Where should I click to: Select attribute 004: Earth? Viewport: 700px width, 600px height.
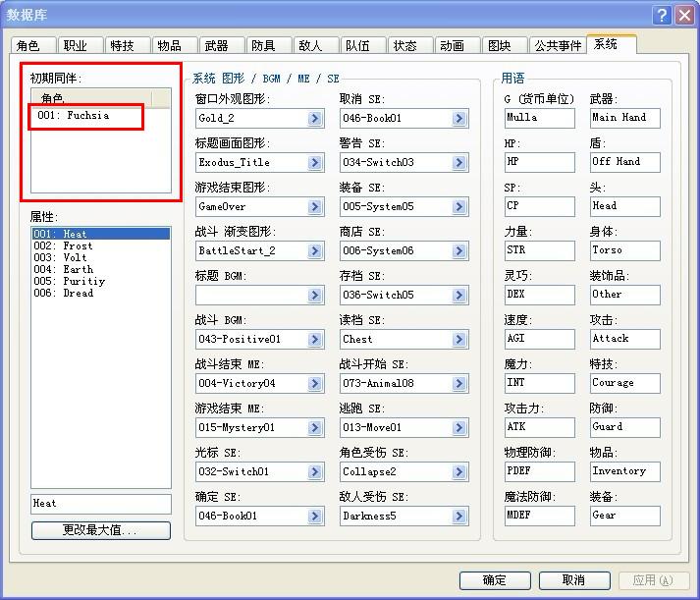[x=101, y=269]
